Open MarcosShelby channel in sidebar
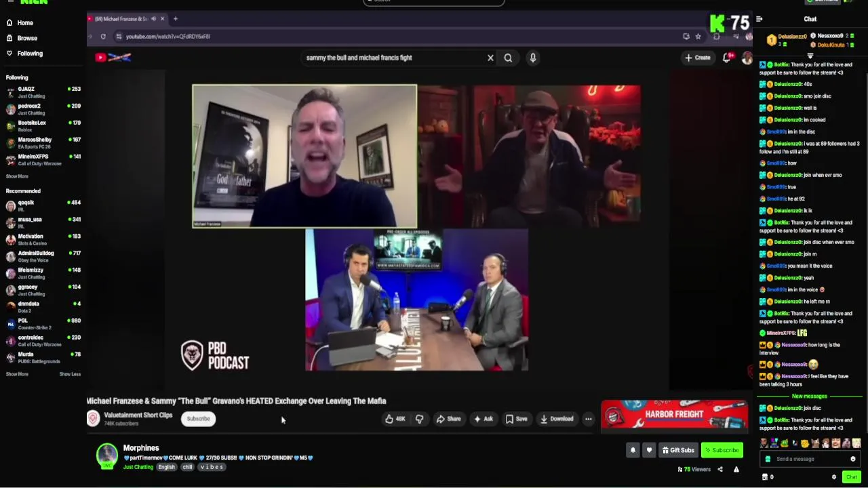The width and height of the screenshot is (868, 488). coord(43,143)
